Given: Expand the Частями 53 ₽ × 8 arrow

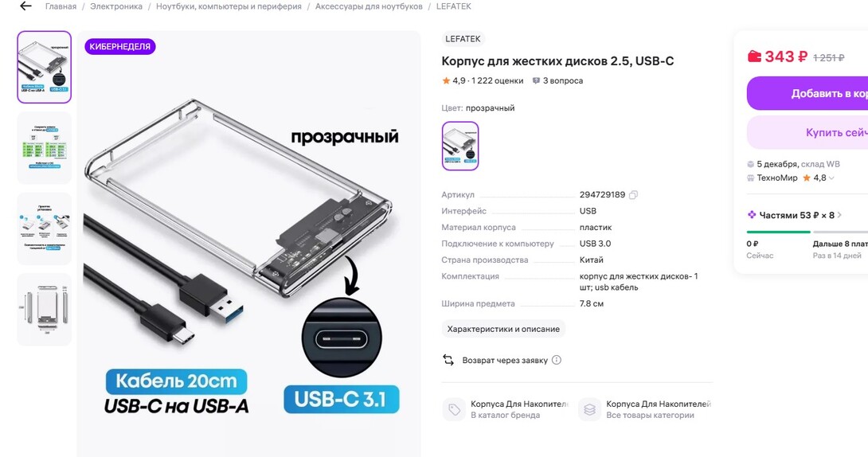Looking at the screenshot, I should (x=839, y=215).
